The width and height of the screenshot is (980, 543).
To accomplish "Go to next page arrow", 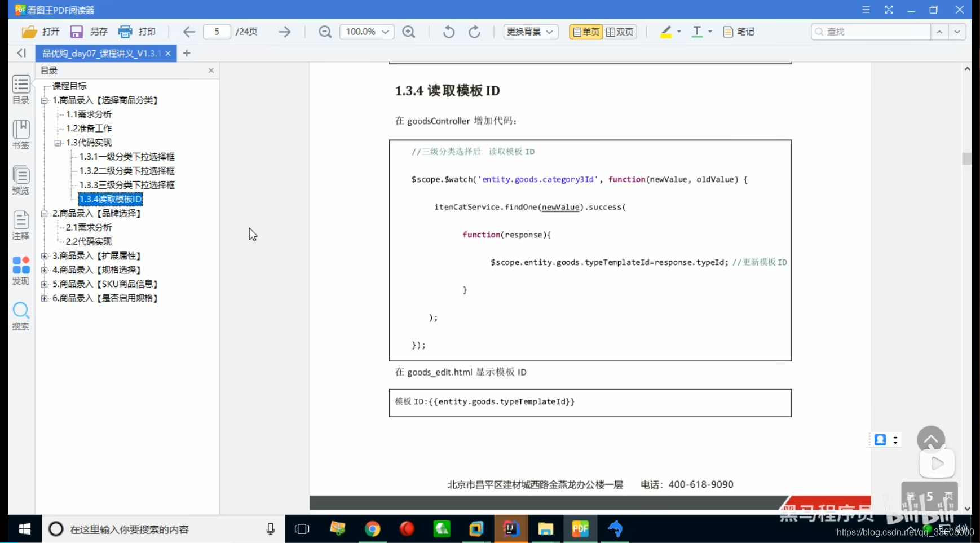I will tap(285, 32).
